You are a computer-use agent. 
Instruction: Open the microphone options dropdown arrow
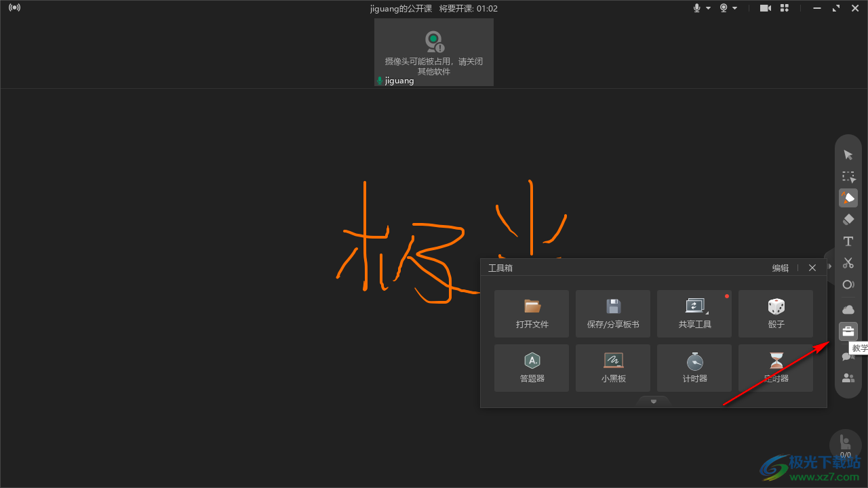(708, 8)
